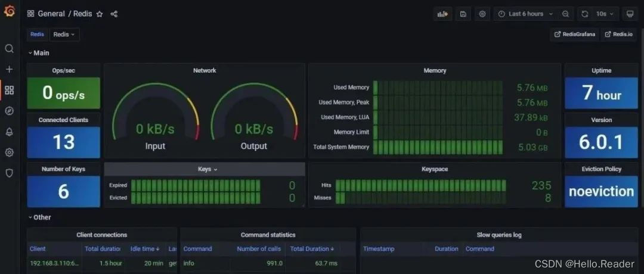Click the Memory panel title

pyautogui.click(x=435, y=70)
